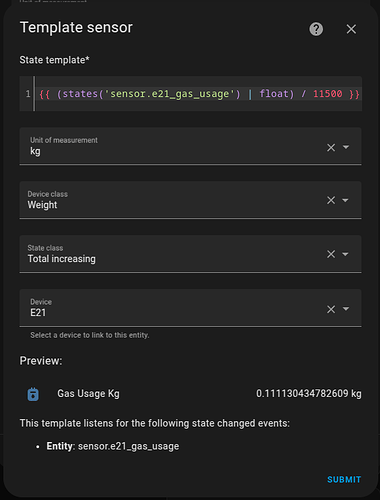Click the Device field showing E21

click(191, 308)
